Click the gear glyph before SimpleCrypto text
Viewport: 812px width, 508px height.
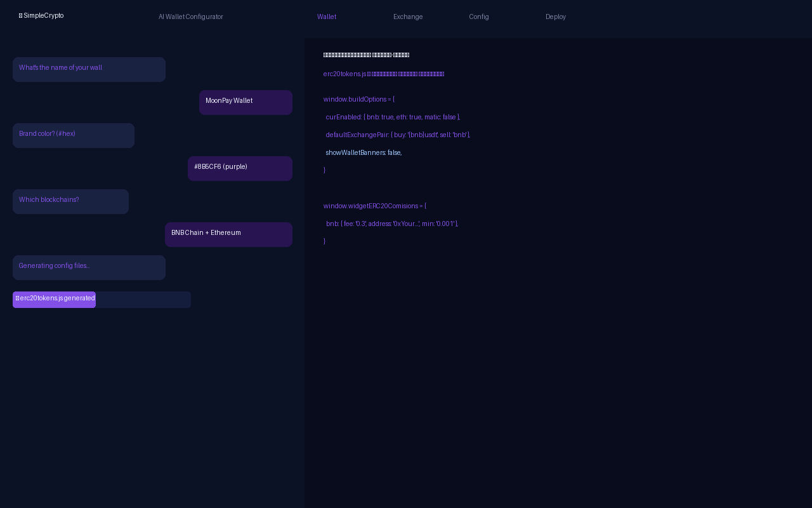[x=20, y=15]
